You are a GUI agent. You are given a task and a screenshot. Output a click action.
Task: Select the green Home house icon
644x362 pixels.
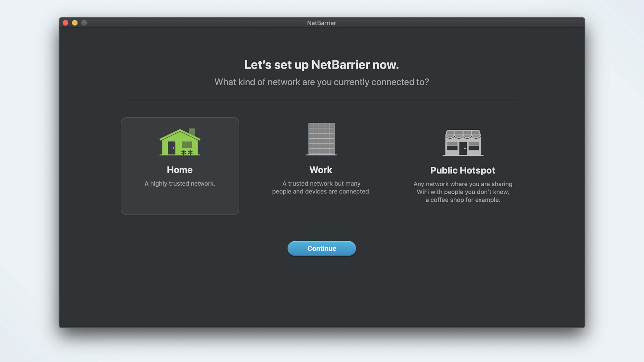click(180, 142)
